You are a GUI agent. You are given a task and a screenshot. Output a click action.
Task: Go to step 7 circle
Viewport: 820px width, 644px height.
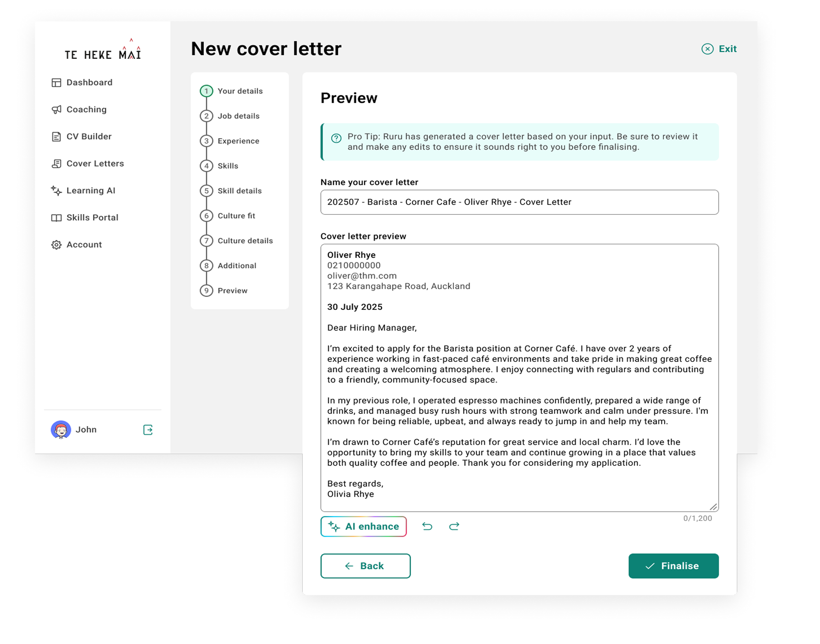click(x=206, y=240)
